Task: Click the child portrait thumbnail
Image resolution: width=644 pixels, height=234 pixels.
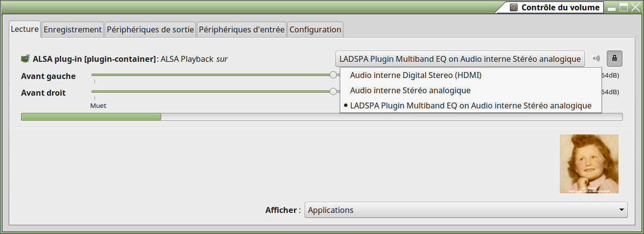Action: [589, 164]
